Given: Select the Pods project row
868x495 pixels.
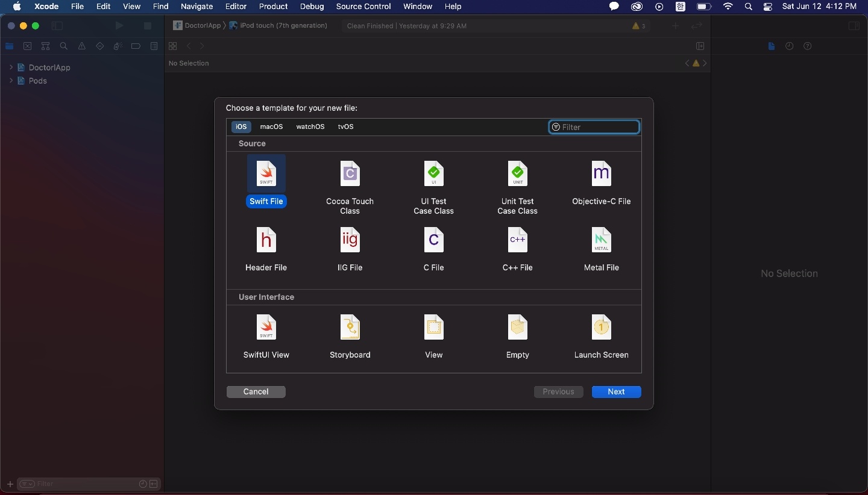Looking at the screenshot, I should 82,81.
